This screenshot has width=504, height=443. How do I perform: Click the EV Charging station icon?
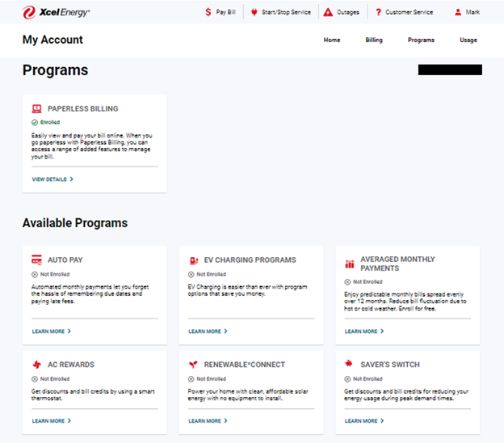(194, 260)
